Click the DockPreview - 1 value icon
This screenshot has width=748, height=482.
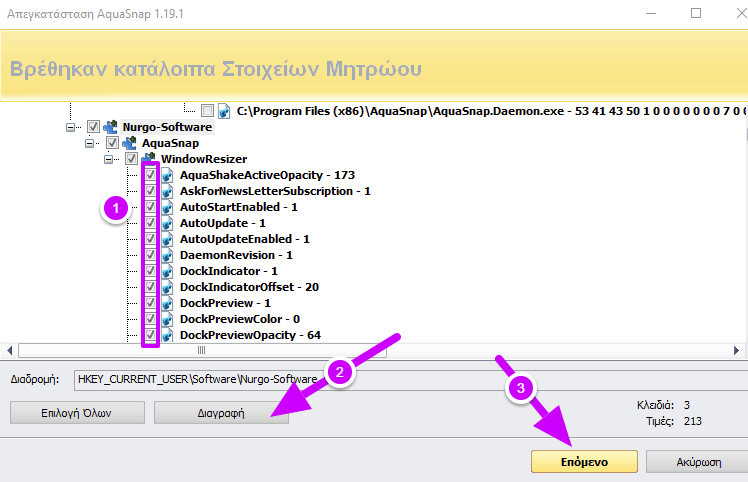pos(167,303)
